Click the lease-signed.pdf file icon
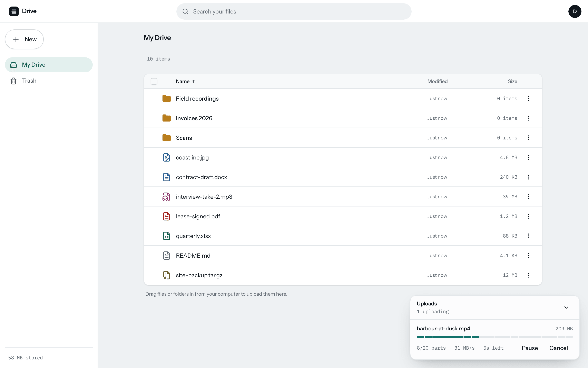 (x=166, y=216)
